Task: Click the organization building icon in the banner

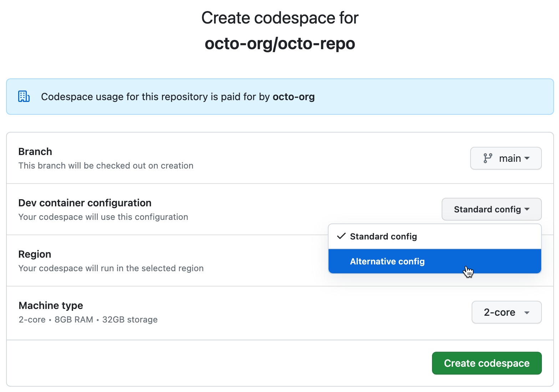Action: click(x=24, y=96)
